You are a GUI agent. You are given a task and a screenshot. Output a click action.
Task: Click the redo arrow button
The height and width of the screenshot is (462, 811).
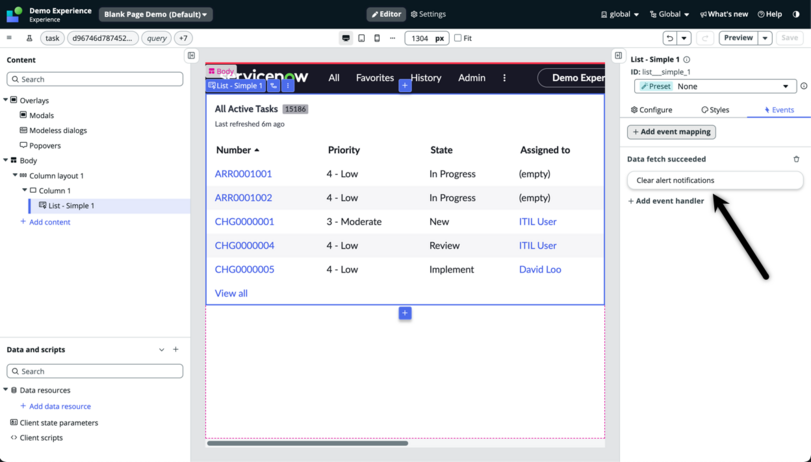pyautogui.click(x=704, y=38)
